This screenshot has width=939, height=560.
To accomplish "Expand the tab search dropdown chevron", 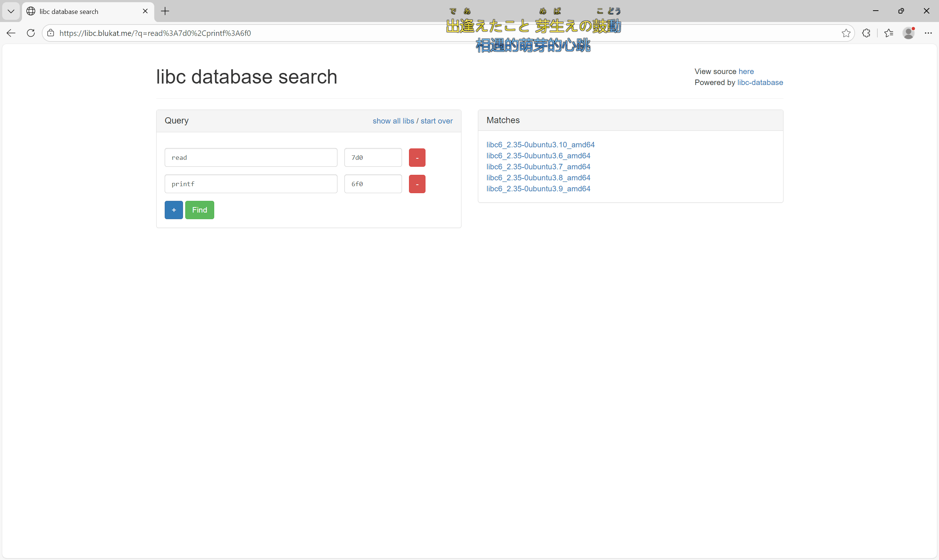I will point(11,11).
